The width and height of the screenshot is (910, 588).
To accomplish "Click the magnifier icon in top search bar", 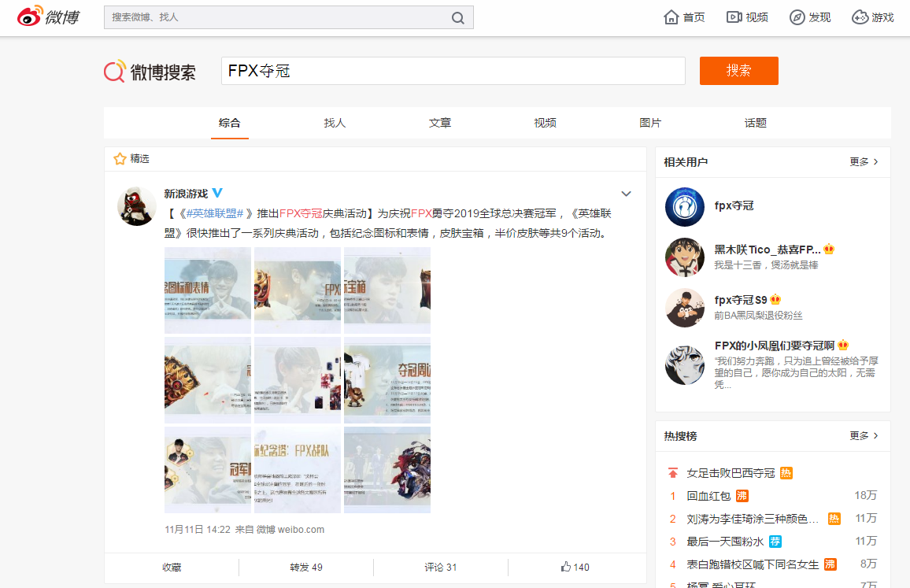I will coord(458,18).
